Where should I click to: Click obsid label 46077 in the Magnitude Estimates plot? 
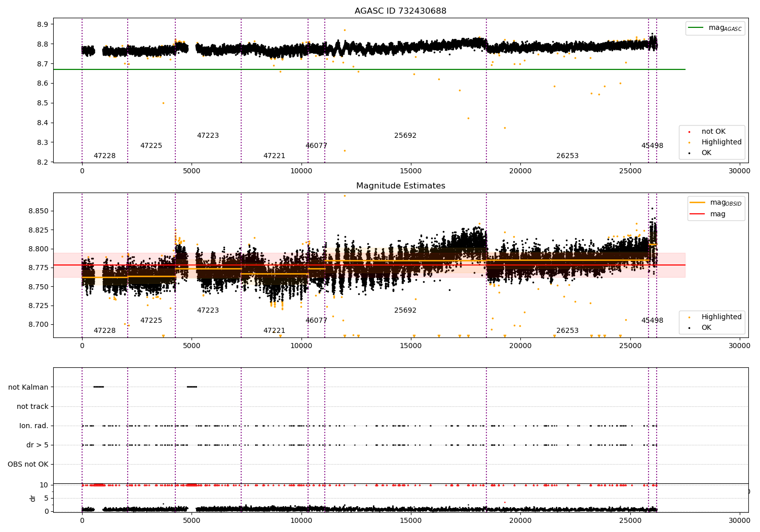click(316, 321)
